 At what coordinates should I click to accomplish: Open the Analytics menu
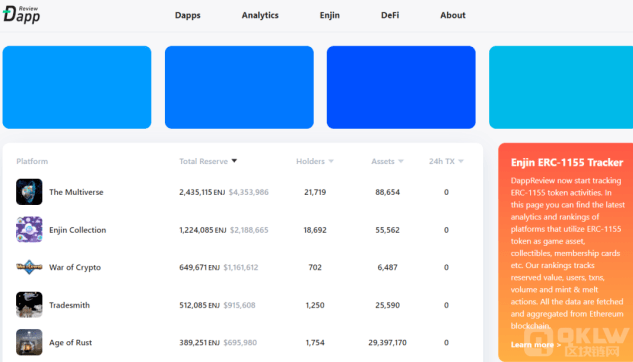(x=260, y=15)
